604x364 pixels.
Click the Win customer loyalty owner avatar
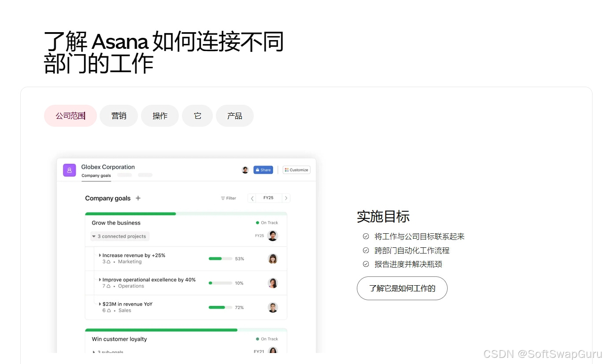pyautogui.click(x=273, y=351)
